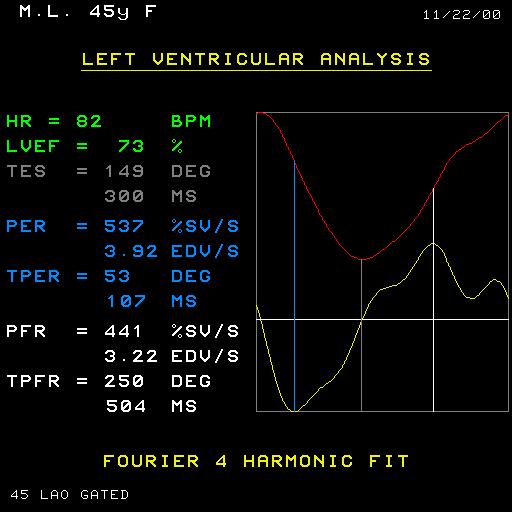Viewport: 512px width, 512px height.
Task: Select the TPFR value 250 DEG
Action: 158,381
